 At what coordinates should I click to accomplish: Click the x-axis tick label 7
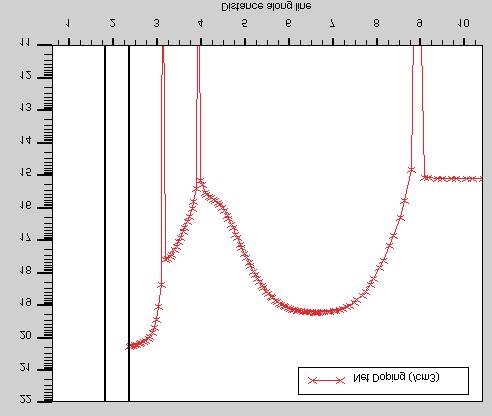[x=332, y=23]
